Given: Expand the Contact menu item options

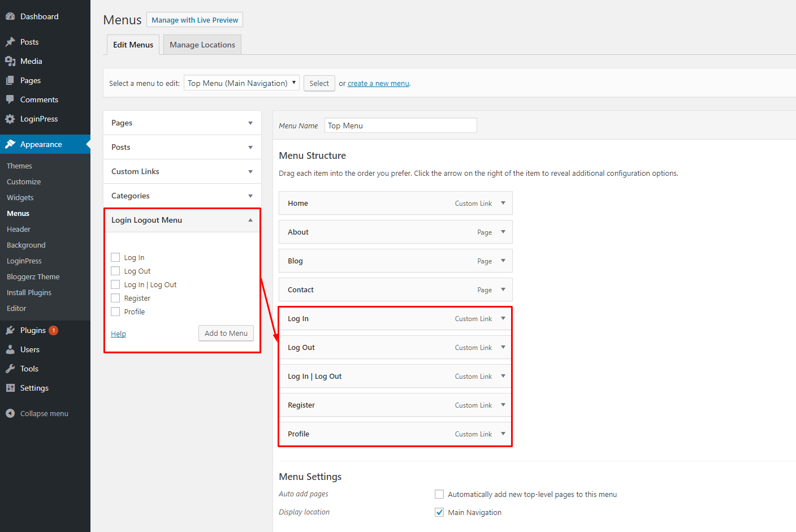Looking at the screenshot, I should pyautogui.click(x=503, y=289).
